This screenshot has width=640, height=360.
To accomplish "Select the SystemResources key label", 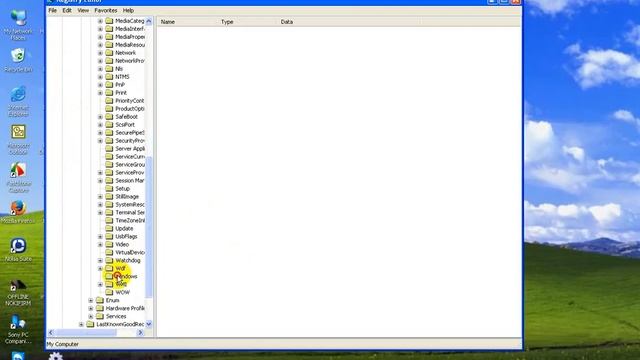I will (x=130, y=204).
